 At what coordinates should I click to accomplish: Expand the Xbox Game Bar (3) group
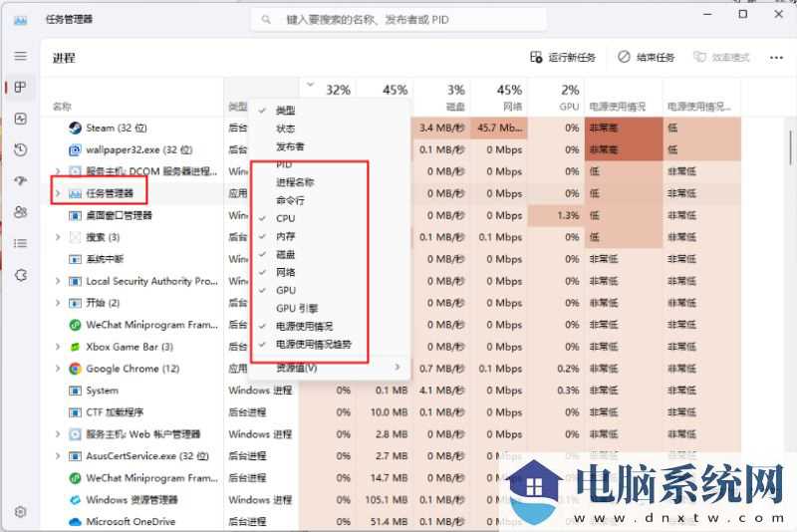[58, 347]
